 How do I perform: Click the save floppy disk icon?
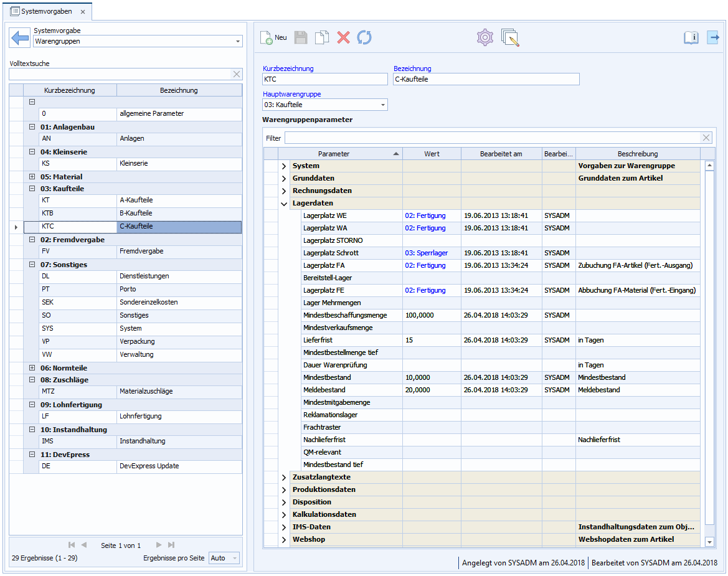point(301,38)
